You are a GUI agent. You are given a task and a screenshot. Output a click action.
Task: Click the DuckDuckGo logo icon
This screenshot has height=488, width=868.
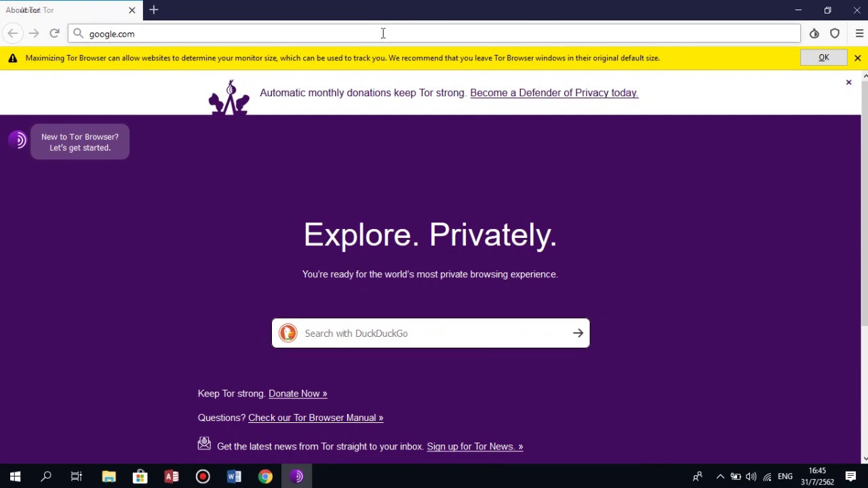point(288,333)
